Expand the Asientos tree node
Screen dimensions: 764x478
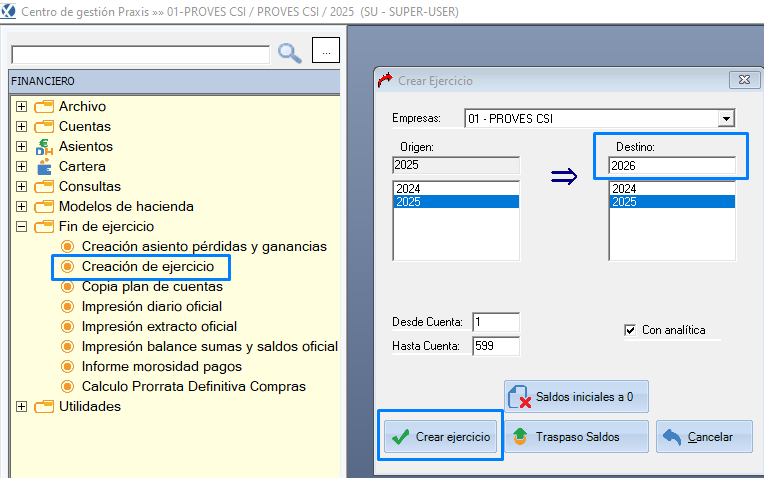[21, 146]
